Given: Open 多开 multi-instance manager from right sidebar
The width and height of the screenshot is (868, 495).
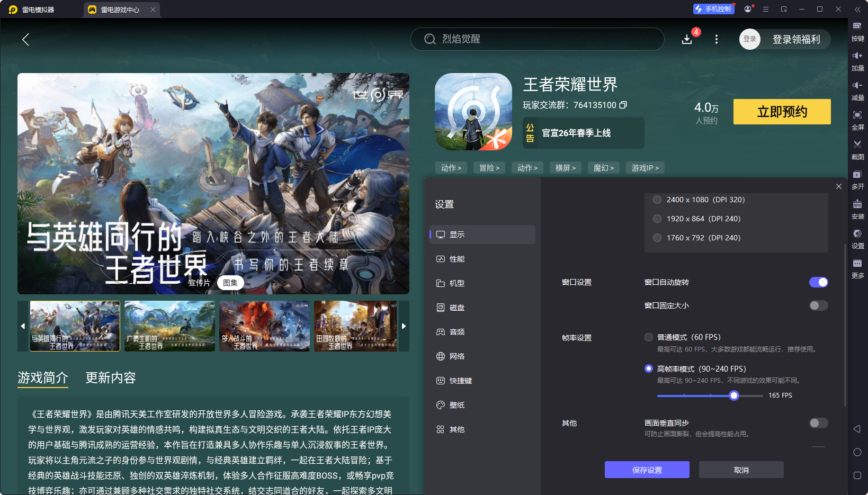Looking at the screenshot, I should [x=858, y=179].
